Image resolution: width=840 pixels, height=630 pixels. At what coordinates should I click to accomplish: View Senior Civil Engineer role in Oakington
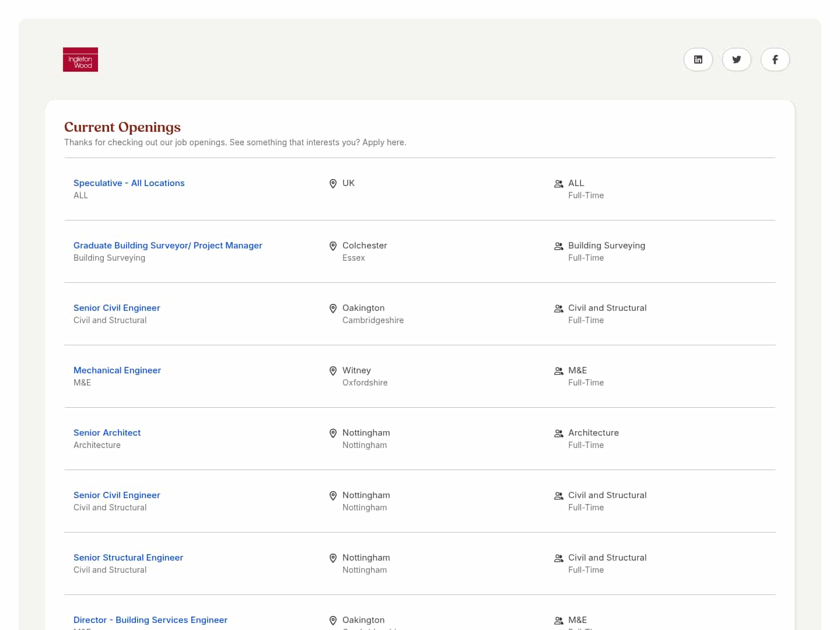tap(117, 308)
